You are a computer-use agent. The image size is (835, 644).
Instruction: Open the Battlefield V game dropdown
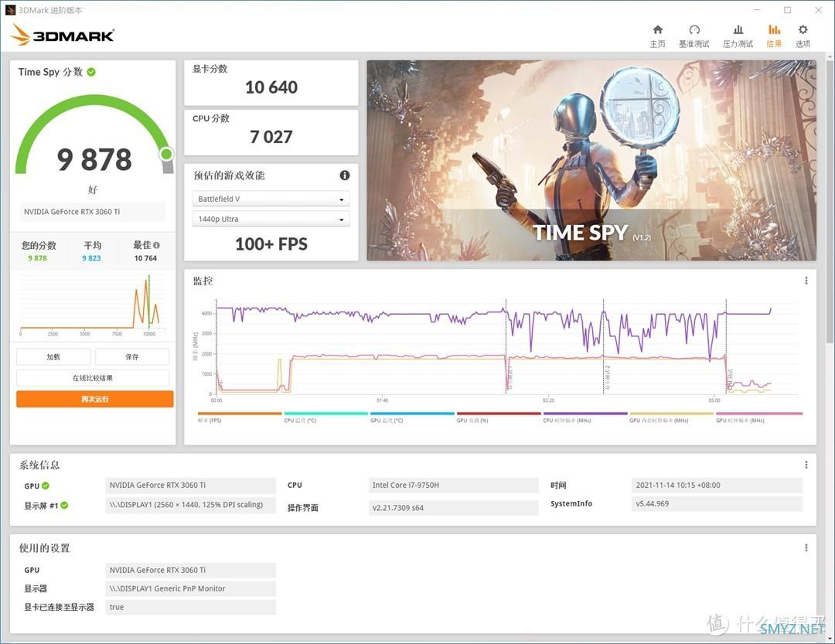pyautogui.click(x=271, y=199)
